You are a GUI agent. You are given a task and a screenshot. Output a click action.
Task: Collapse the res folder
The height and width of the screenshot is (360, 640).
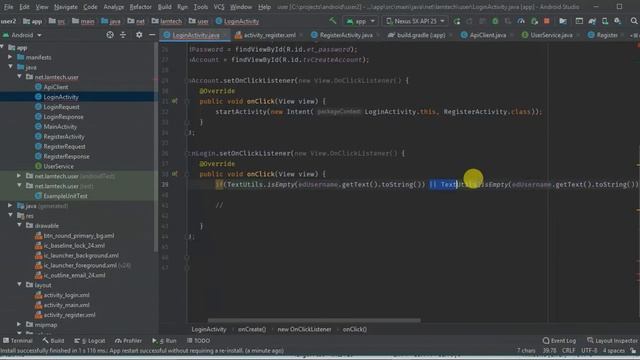pos(10,216)
